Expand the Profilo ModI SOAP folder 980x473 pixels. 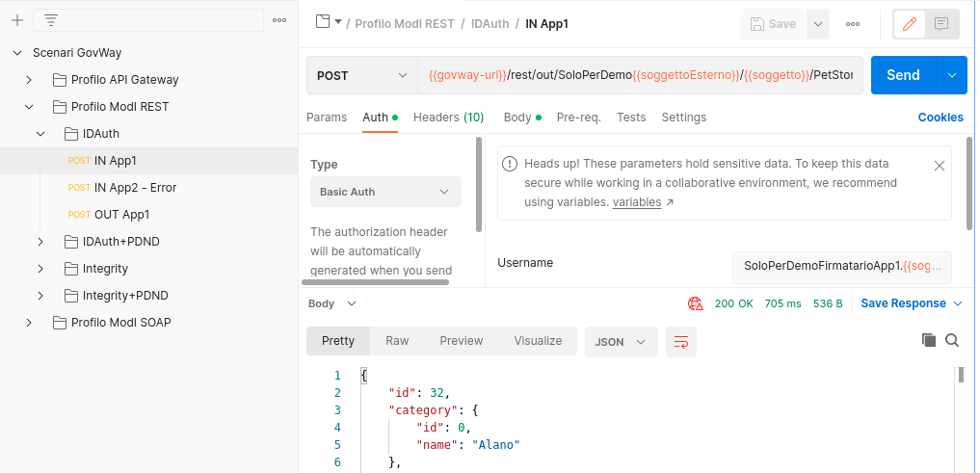tap(29, 323)
